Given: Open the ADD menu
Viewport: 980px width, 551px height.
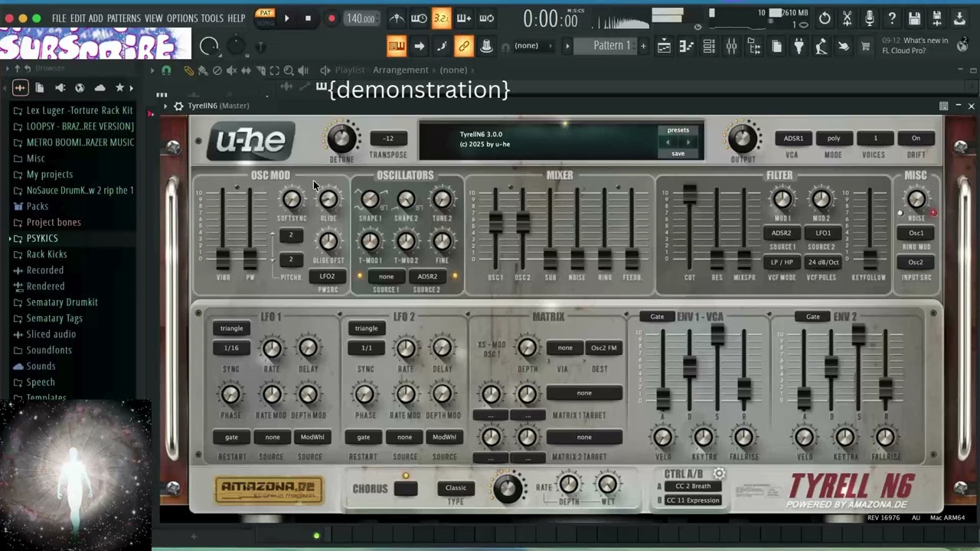Looking at the screenshot, I should click(x=96, y=18).
